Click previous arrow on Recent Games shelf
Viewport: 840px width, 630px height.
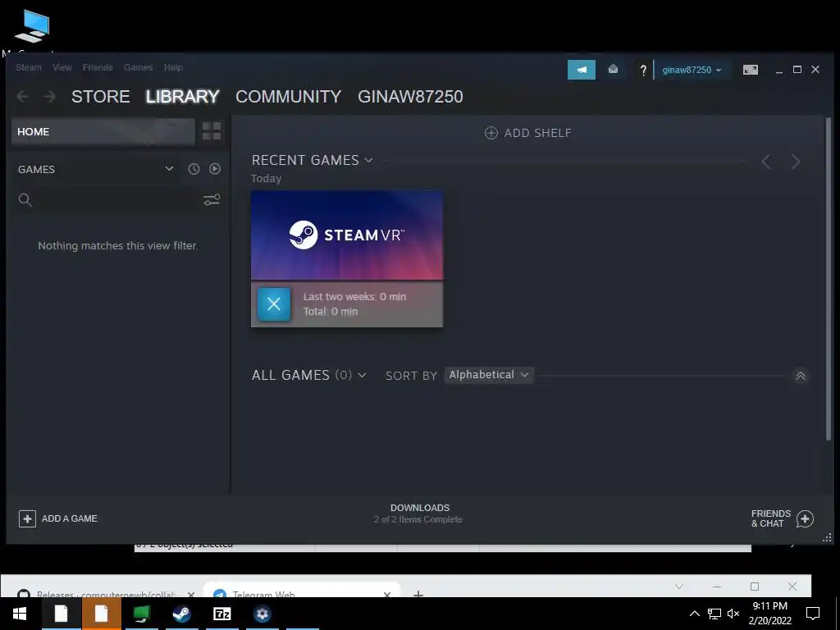[x=766, y=162]
